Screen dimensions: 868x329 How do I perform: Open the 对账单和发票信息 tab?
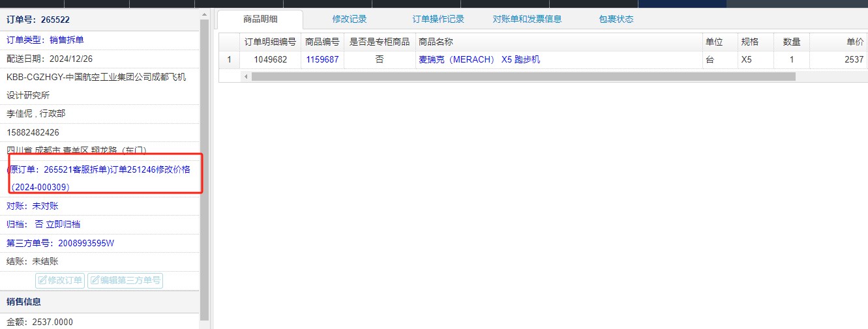(x=527, y=19)
